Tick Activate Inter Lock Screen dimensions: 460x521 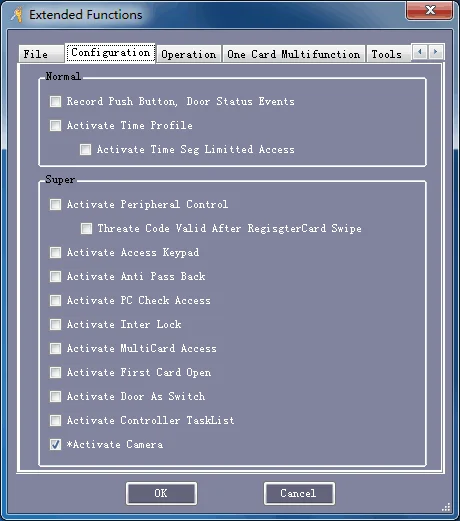pos(55,324)
